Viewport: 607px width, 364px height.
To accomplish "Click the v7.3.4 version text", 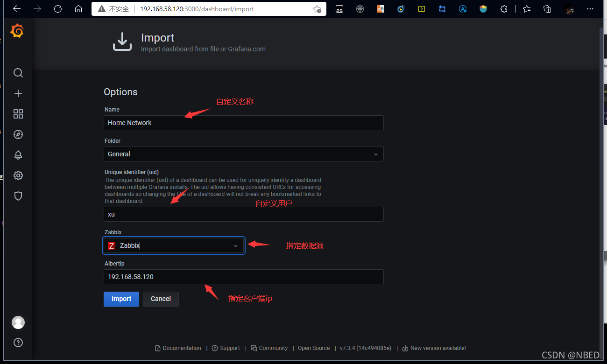I will click(x=366, y=348).
